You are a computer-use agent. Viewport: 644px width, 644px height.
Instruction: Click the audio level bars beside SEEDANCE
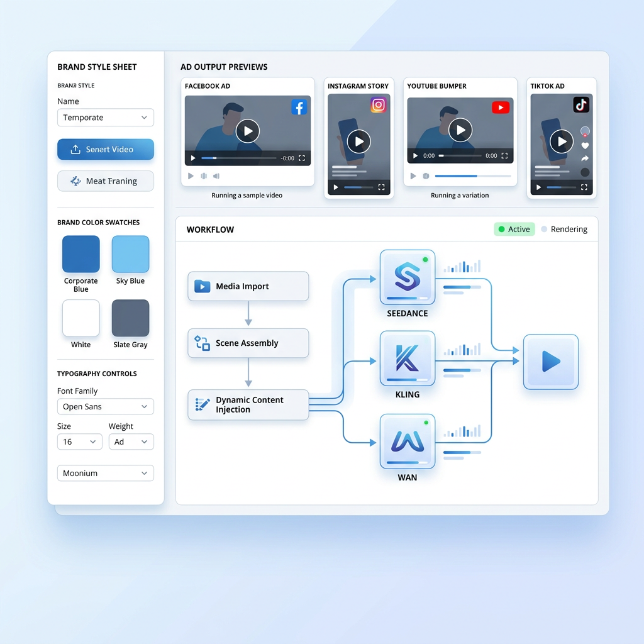[x=462, y=266]
